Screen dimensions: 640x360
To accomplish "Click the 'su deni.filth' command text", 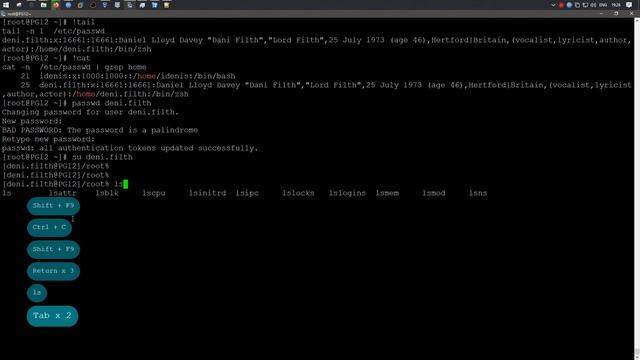I will pos(102,157).
